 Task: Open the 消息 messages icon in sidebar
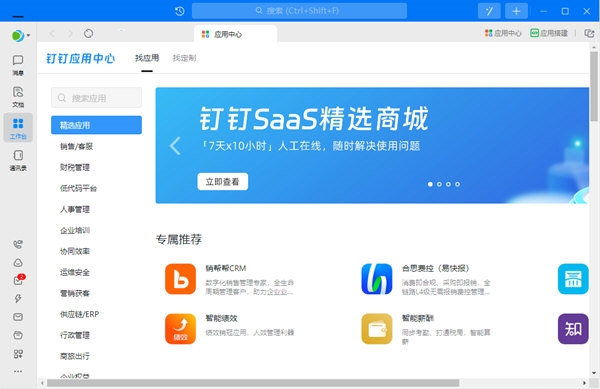tap(18, 65)
